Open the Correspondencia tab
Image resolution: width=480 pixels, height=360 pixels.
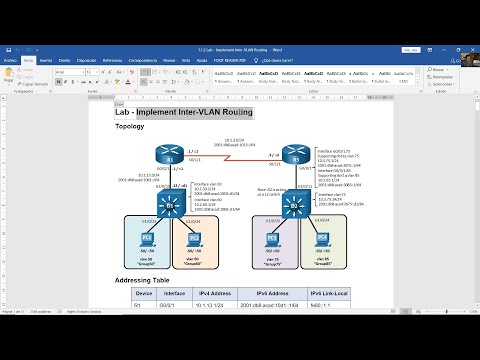tap(143, 60)
